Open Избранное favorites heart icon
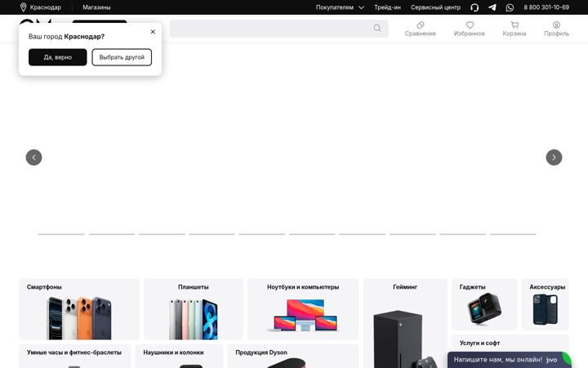 click(470, 29)
